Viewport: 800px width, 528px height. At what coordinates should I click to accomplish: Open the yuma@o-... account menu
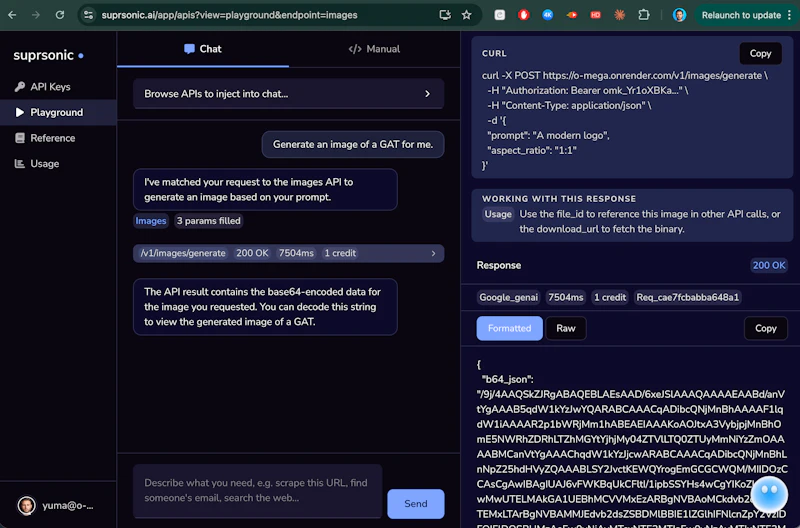click(x=58, y=506)
